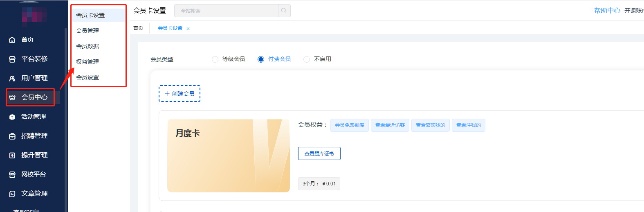
Task: Open the 帮助中心 link
Action: click(607, 11)
